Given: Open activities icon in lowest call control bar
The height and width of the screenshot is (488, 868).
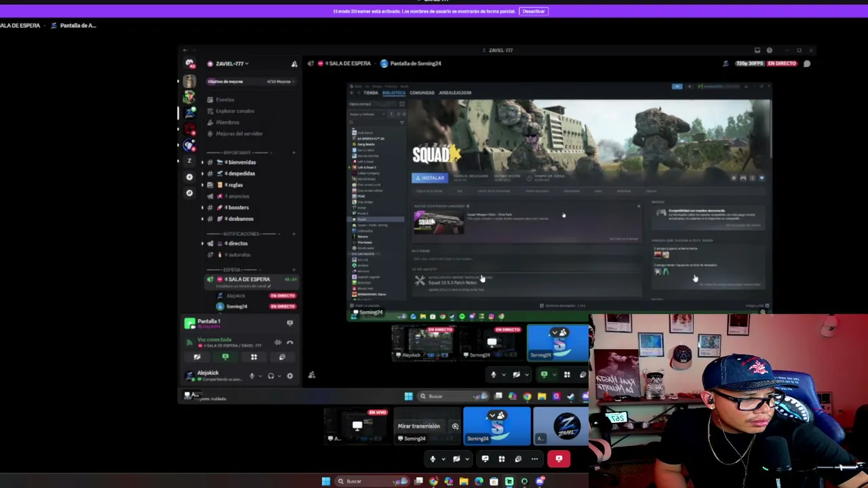Looking at the screenshot, I should (502, 460).
